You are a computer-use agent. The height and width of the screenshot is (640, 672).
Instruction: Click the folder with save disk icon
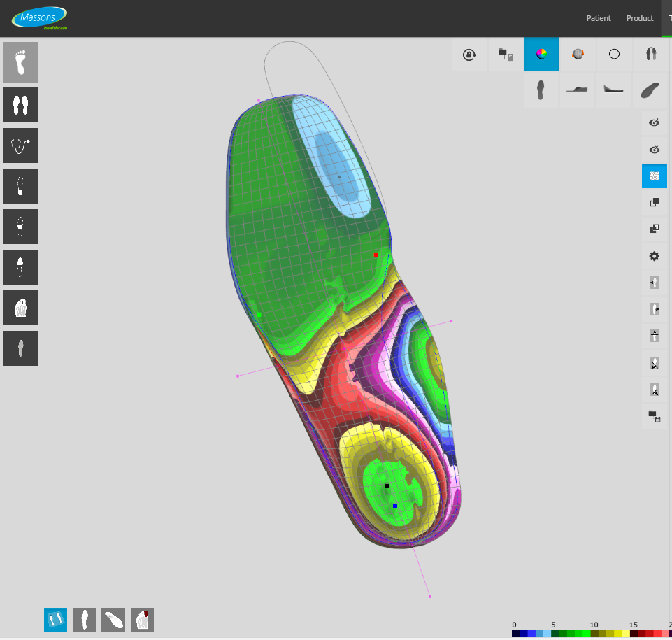click(654, 415)
